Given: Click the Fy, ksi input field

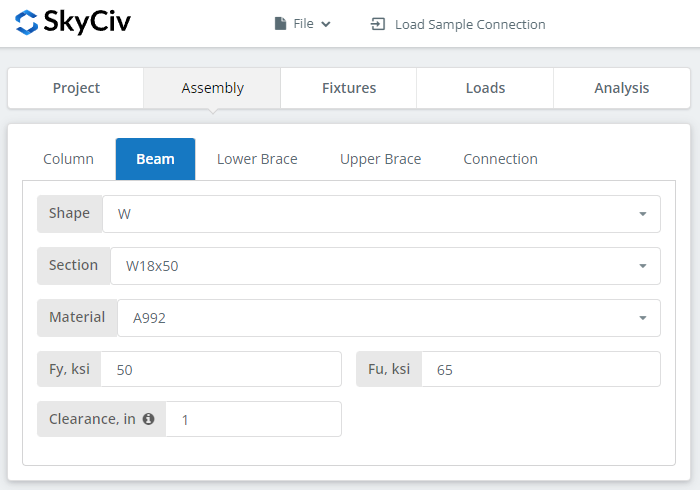Looking at the screenshot, I should tap(221, 369).
